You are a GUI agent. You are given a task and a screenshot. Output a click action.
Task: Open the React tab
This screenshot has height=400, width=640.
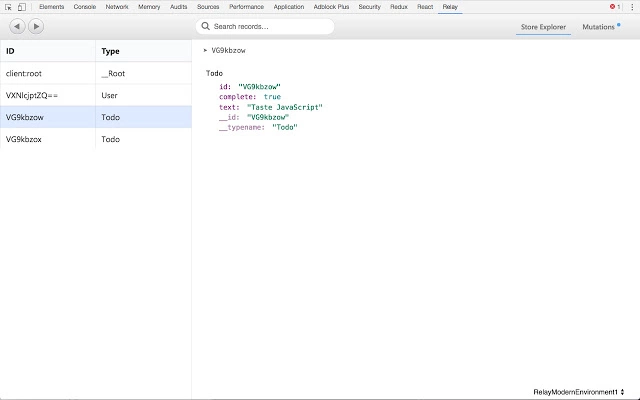[x=425, y=7]
